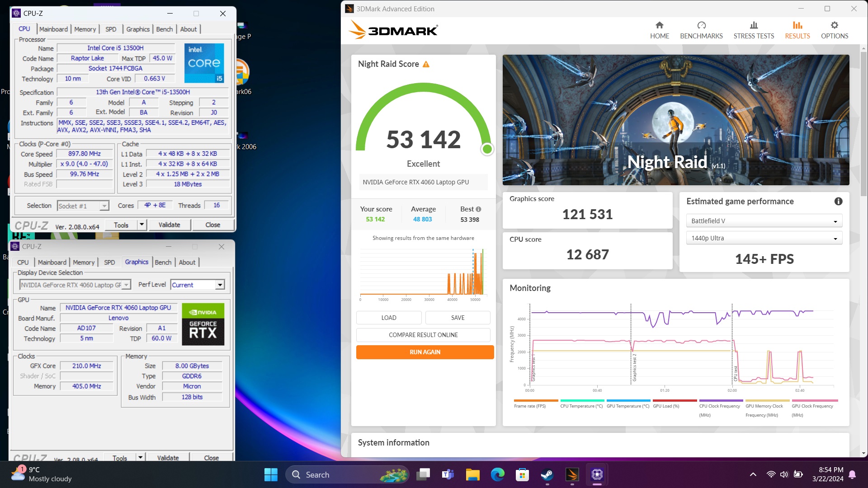This screenshot has width=868, height=488.
Task: Click the Night Raid preview image
Action: tap(676, 120)
